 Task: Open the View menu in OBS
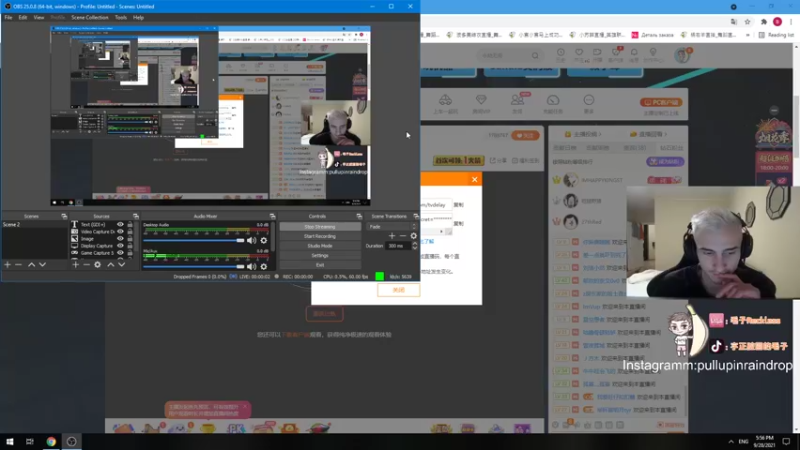tap(39, 17)
